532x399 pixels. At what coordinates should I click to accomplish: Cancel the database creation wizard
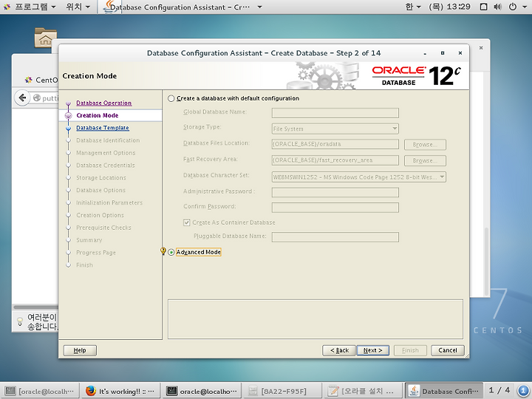point(448,350)
